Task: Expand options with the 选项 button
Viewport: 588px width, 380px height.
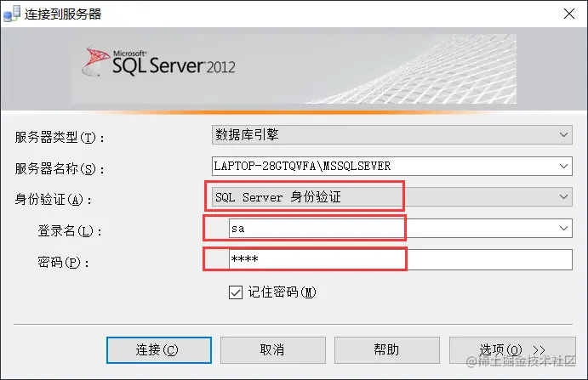Action: click(x=512, y=350)
